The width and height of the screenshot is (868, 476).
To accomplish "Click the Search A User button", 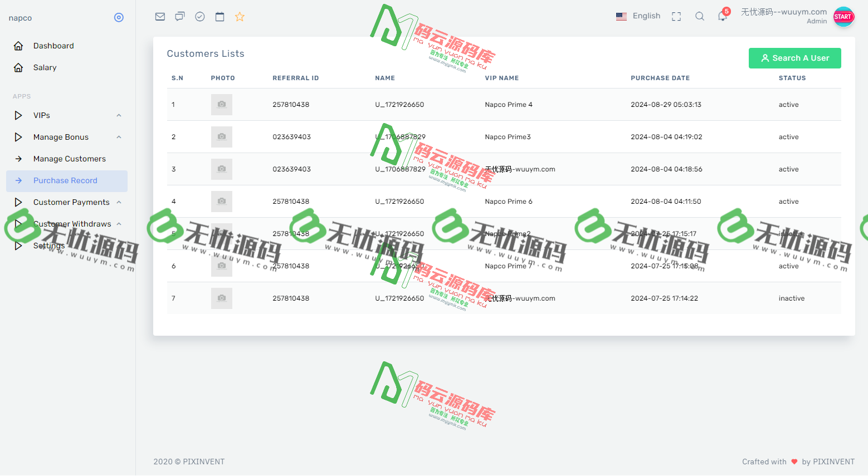I will coord(794,58).
